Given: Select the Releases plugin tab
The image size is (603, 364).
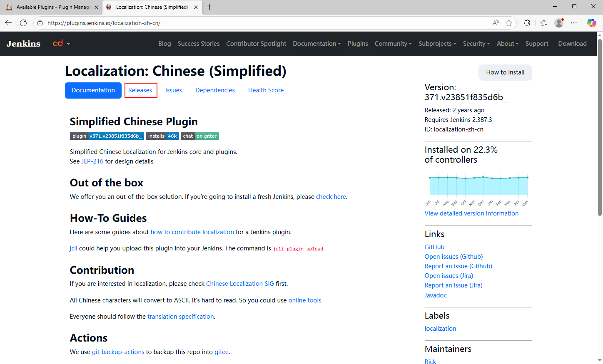Looking at the screenshot, I should click(x=140, y=90).
